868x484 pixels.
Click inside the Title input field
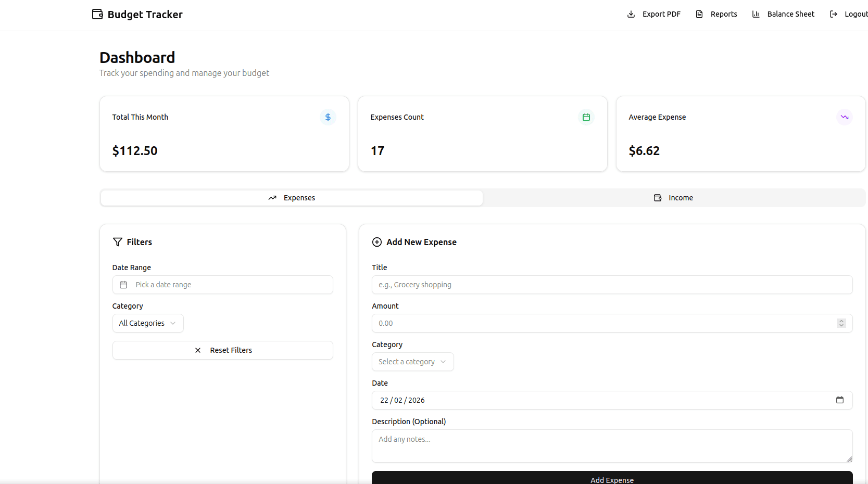(611, 285)
